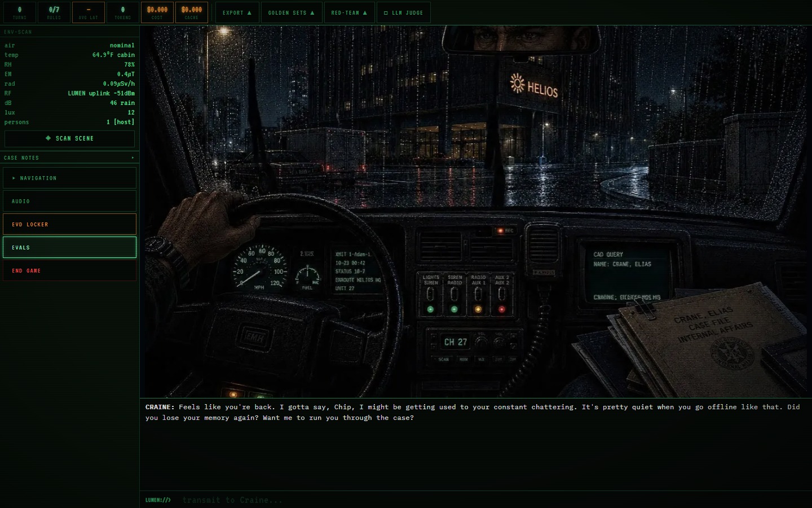Screen dimensions: 812x508
Task: Click the TOKENS stat tile
Action: pos(123,12)
